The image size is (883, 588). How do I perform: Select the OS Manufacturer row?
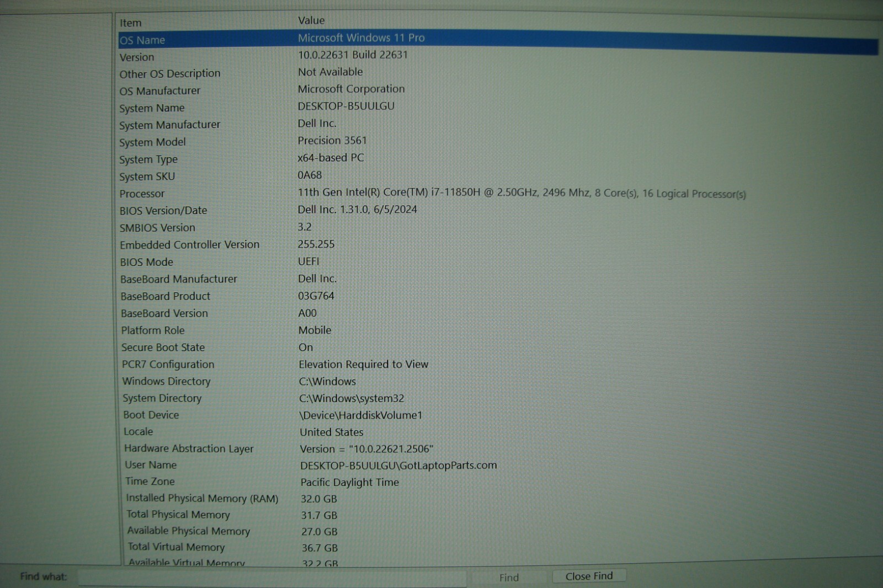point(159,91)
